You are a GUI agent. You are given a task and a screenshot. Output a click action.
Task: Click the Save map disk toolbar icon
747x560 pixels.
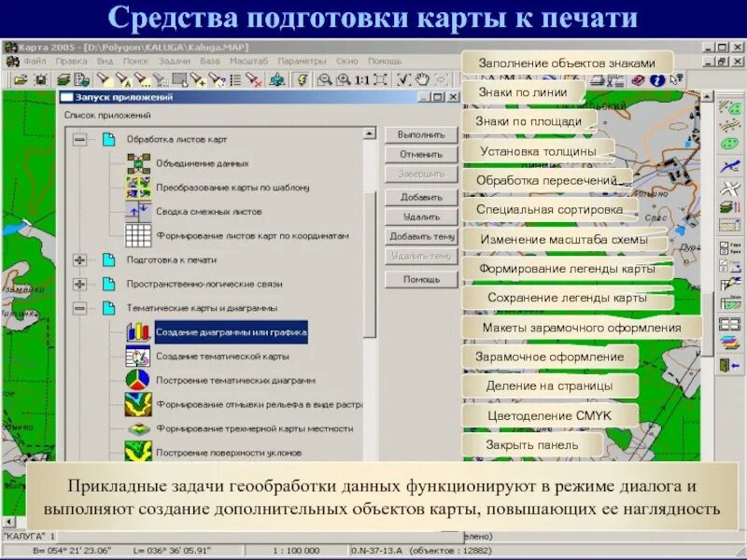click(x=41, y=79)
